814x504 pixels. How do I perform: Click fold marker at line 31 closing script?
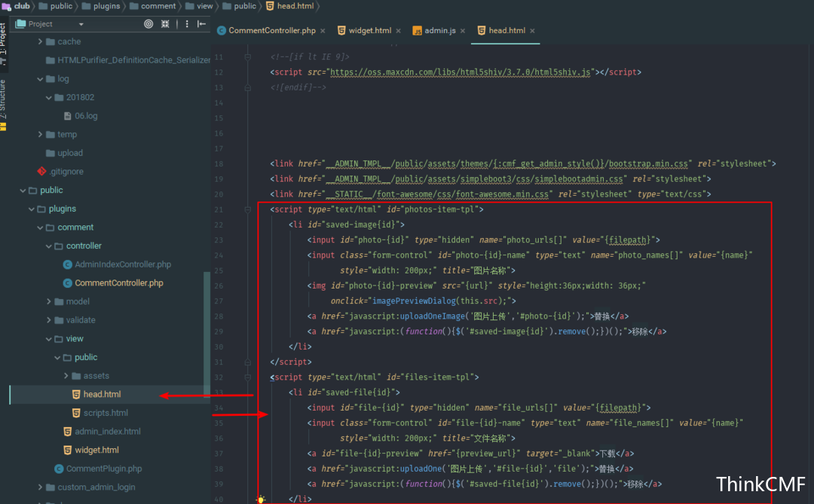pos(248,362)
